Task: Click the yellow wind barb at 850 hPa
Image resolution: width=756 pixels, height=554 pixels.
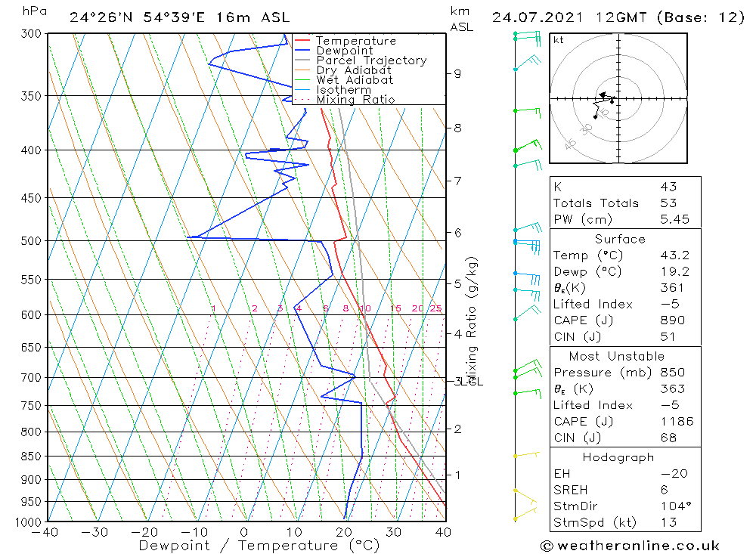Action: 526,454
